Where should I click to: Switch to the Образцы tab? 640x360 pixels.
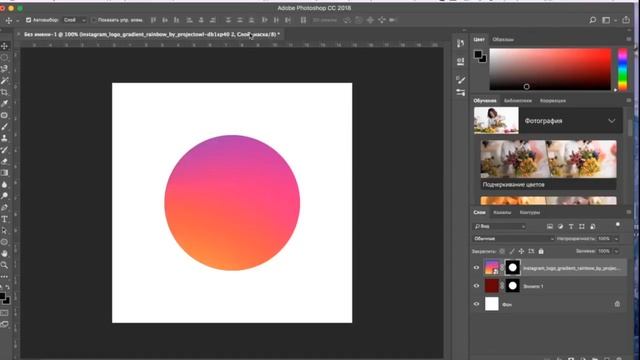[x=503, y=40]
